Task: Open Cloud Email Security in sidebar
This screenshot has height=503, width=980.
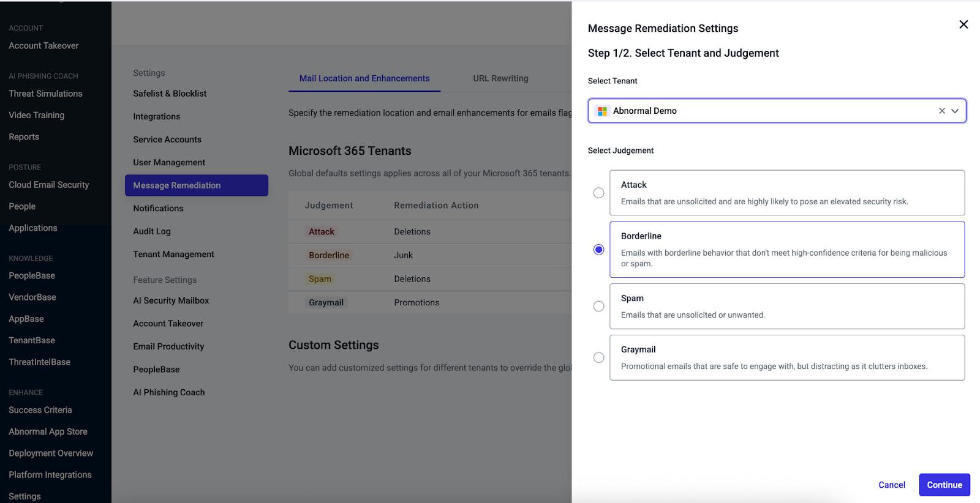Action: pos(49,185)
